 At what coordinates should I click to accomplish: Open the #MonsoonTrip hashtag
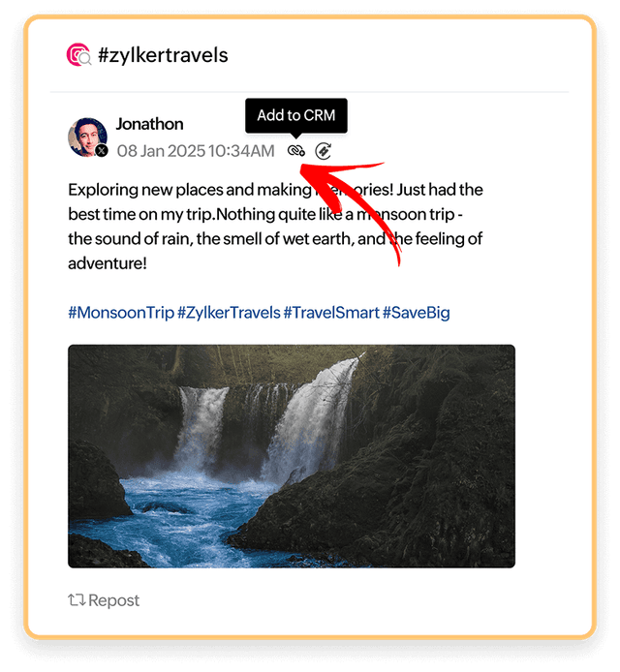tap(121, 313)
